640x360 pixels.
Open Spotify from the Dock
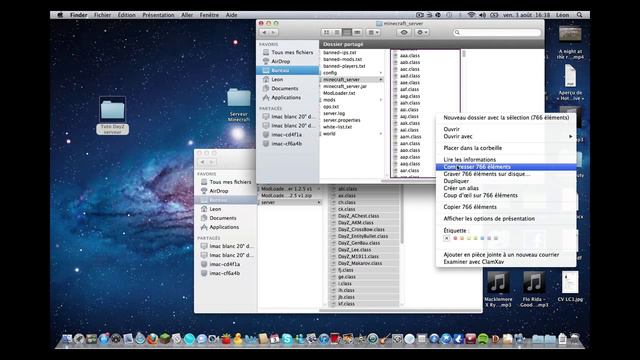[483, 339]
